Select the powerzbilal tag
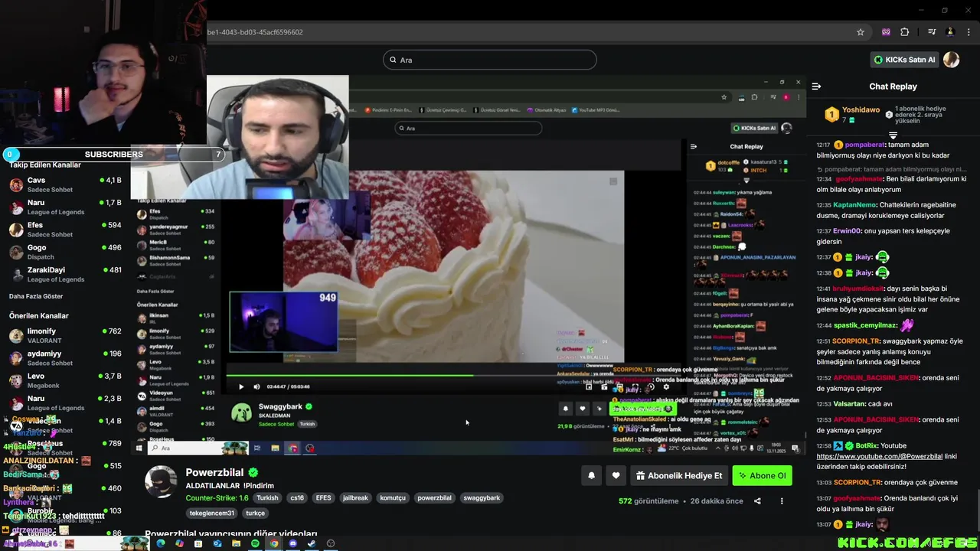 (x=434, y=498)
